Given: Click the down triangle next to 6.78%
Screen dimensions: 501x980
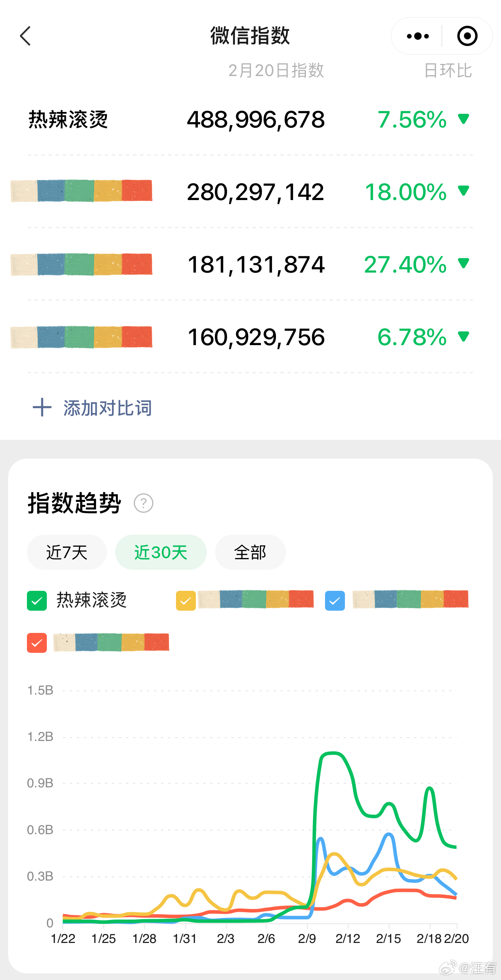Looking at the screenshot, I should (464, 336).
